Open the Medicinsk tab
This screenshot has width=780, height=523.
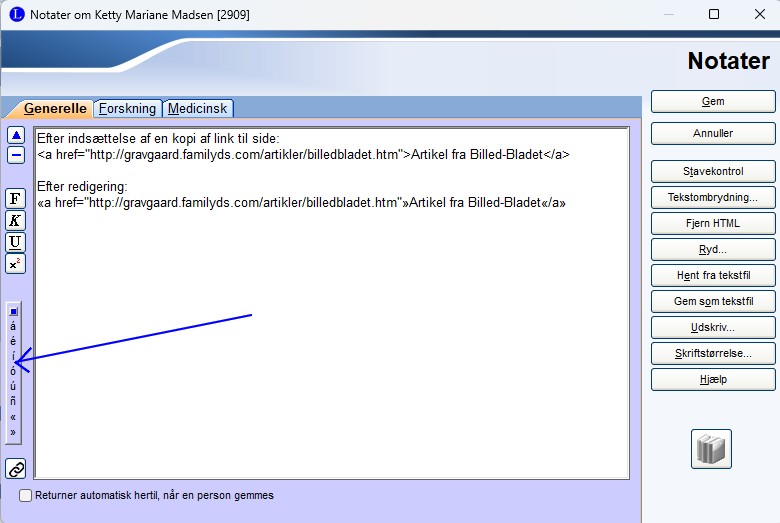[198, 109]
